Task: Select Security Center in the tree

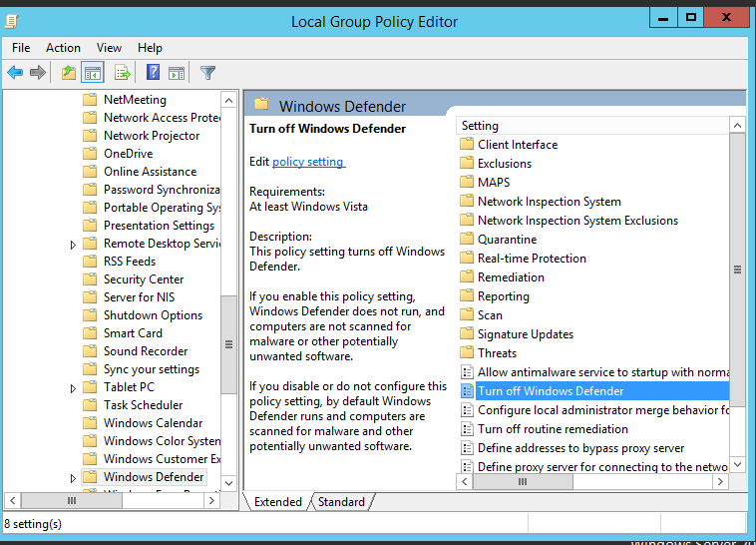Action: point(144,279)
